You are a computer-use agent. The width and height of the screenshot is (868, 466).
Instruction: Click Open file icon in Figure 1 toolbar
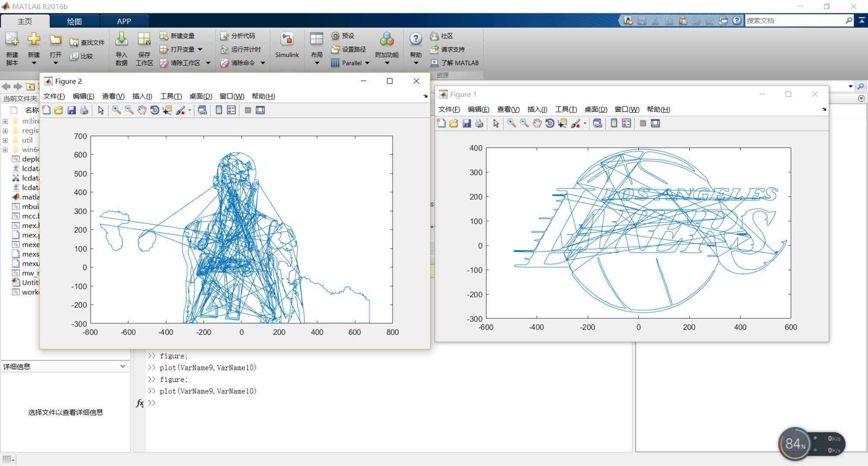point(454,123)
